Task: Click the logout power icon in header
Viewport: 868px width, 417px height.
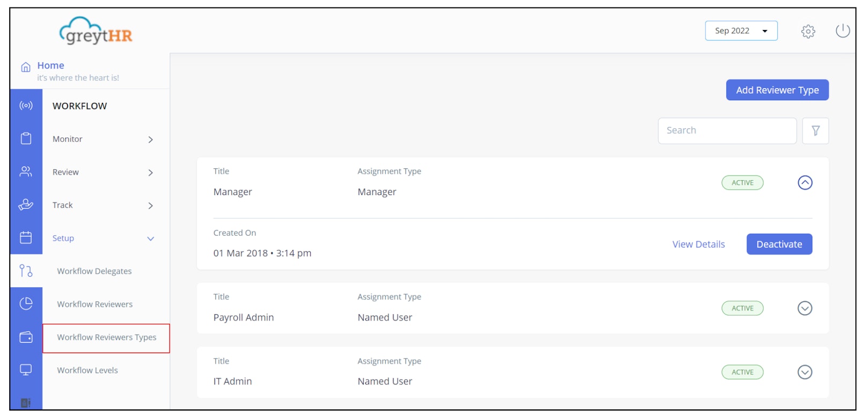Action: pos(842,31)
